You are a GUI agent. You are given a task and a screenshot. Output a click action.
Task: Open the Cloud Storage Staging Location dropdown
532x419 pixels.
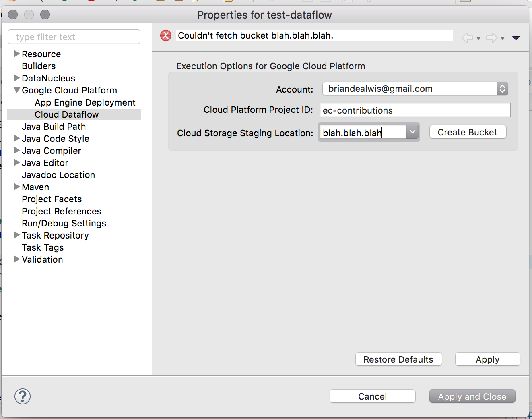[412, 132]
